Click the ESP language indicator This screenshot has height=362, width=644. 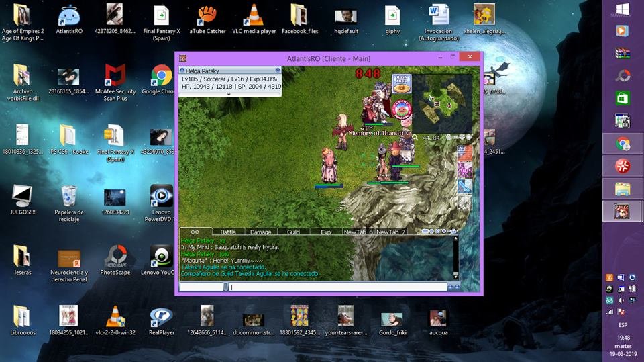[x=623, y=325]
